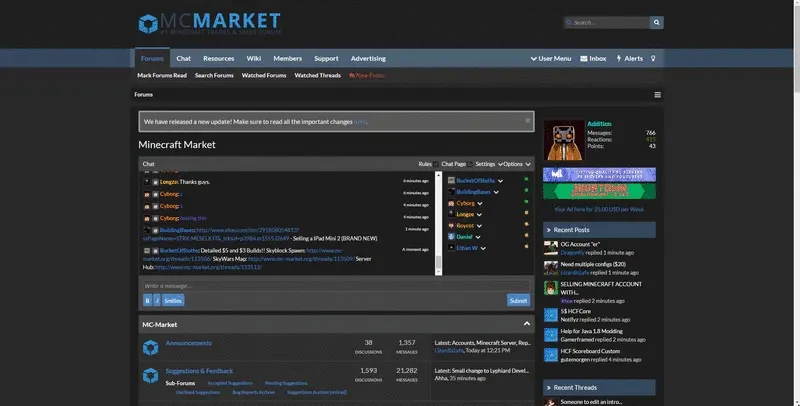800x406 pixels.
Task: Expand the User Menu dropdown
Action: 551,59
